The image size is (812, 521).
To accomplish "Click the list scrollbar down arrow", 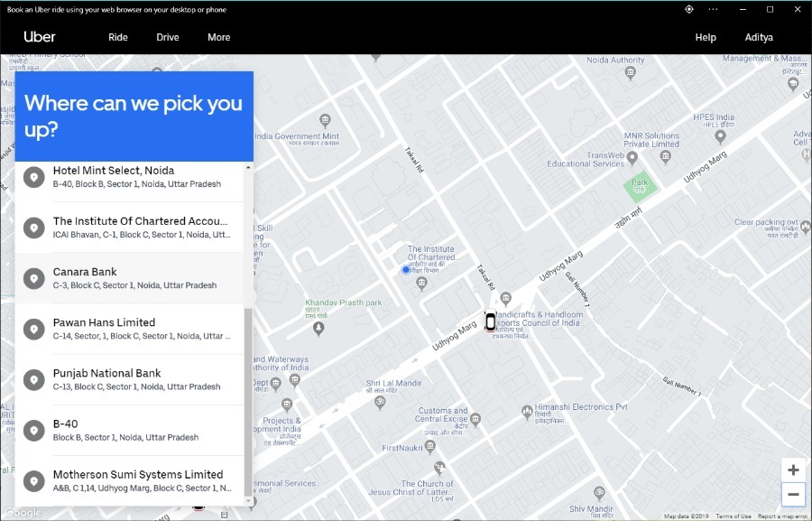I will point(248,501).
